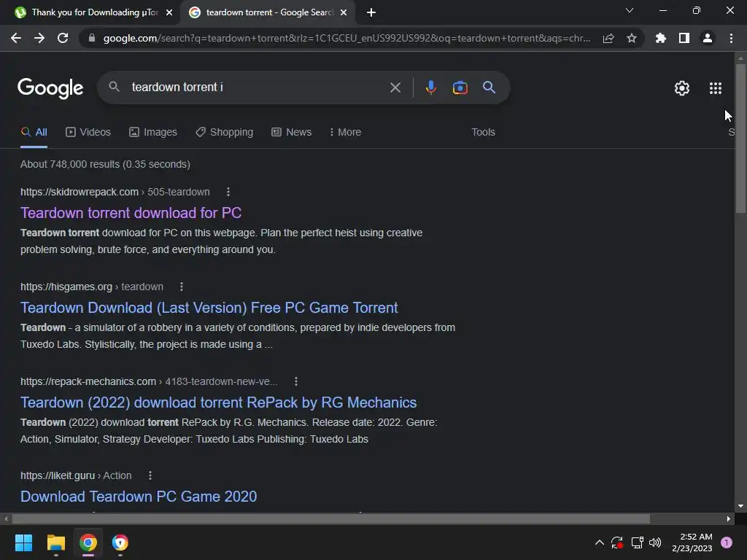
Task: Close the teardown torrent search tab
Action: 344,12
